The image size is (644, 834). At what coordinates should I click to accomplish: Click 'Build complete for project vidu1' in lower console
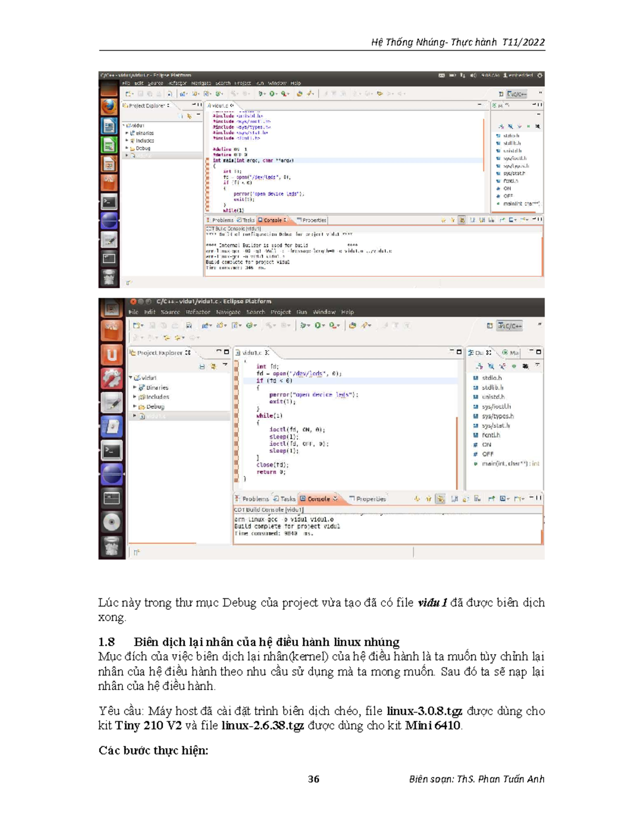tap(287, 526)
